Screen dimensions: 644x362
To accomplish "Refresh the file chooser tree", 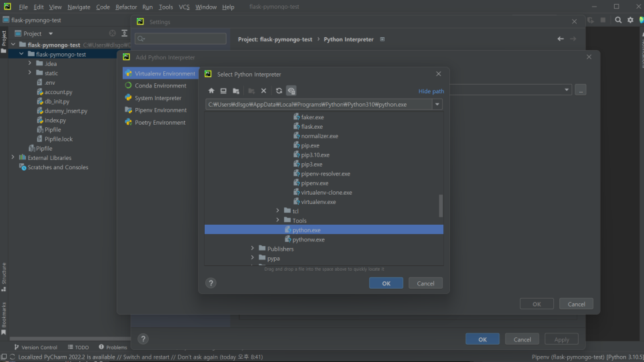I will 279,91.
